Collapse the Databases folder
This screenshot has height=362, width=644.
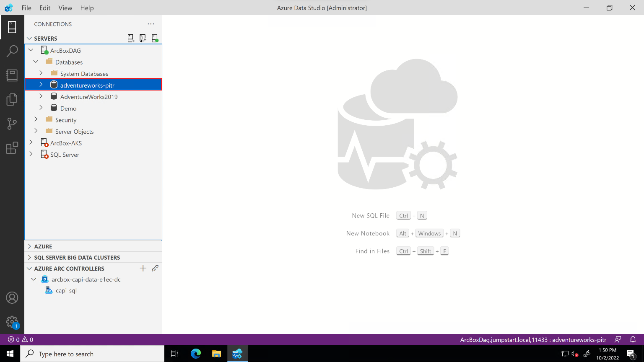(36, 62)
